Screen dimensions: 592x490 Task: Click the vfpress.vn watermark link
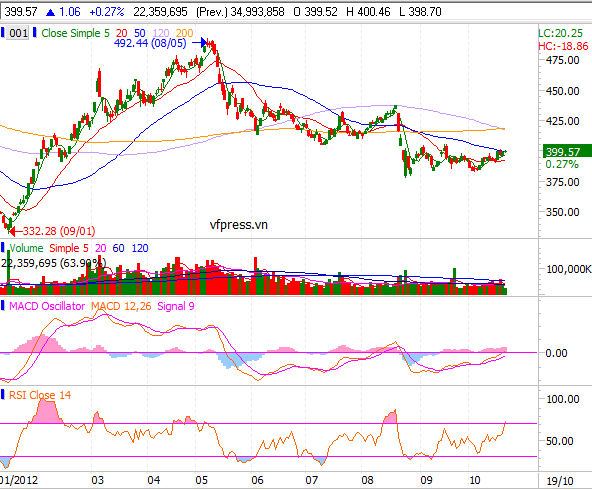pyautogui.click(x=239, y=225)
